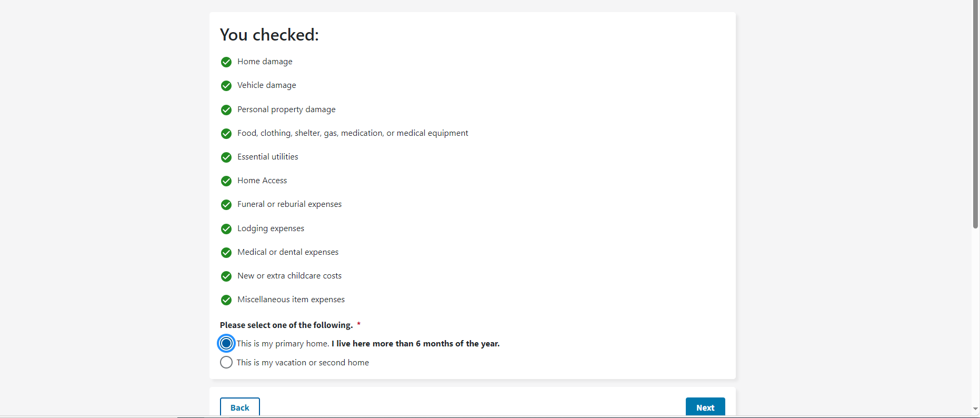Click the check icon beside Food, clothing, shelter item
This screenshot has width=980, height=418.
[226, 134]
